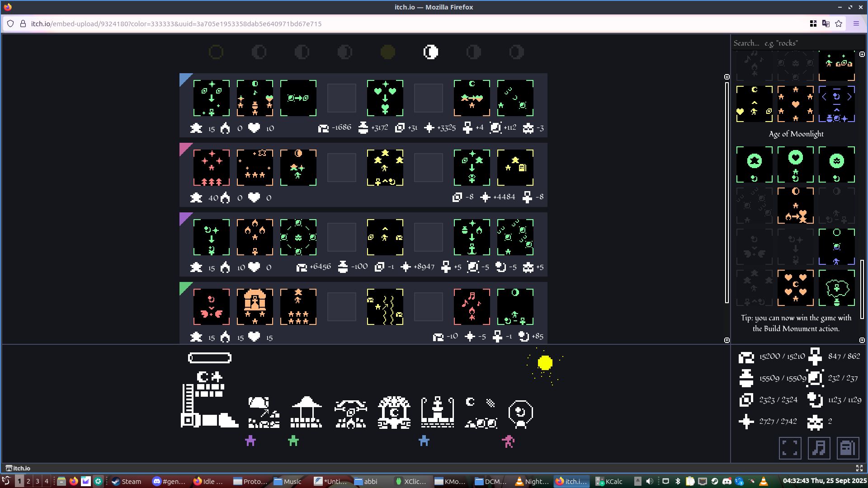Toggle the notes log panel icon

(848, 448)
